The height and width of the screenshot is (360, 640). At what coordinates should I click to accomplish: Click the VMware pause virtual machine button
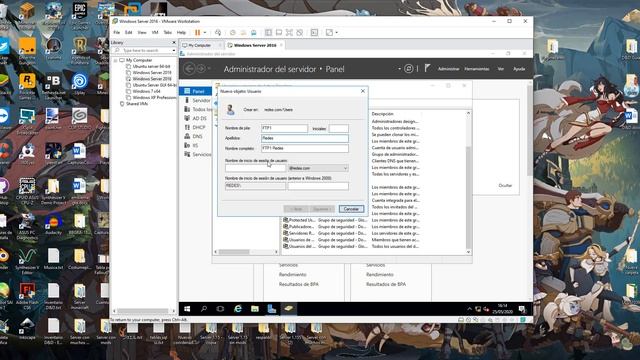coord(198,32)
